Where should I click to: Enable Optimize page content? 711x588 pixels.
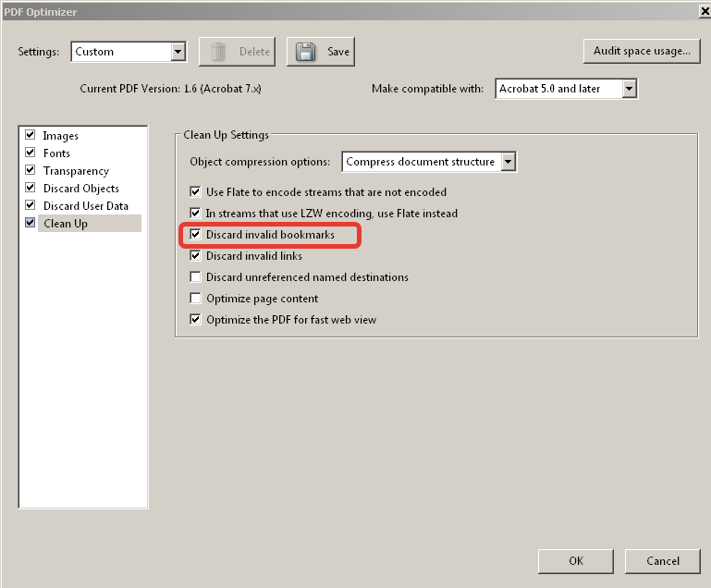tap(195, 299)
